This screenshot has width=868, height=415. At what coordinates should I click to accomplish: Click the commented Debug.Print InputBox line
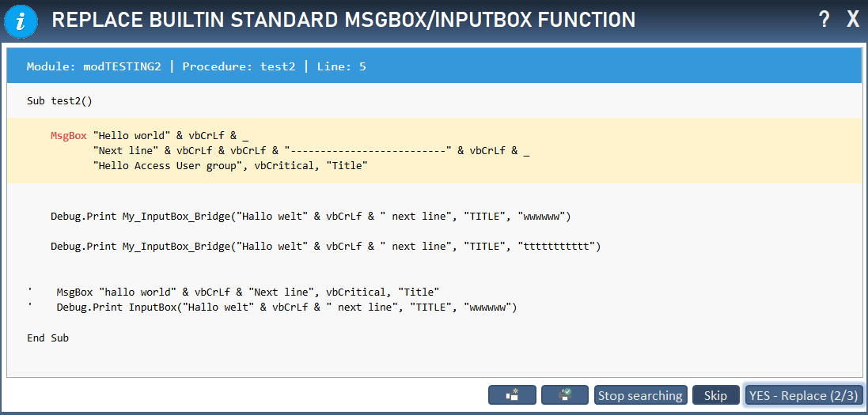click(x=286, y=307)
